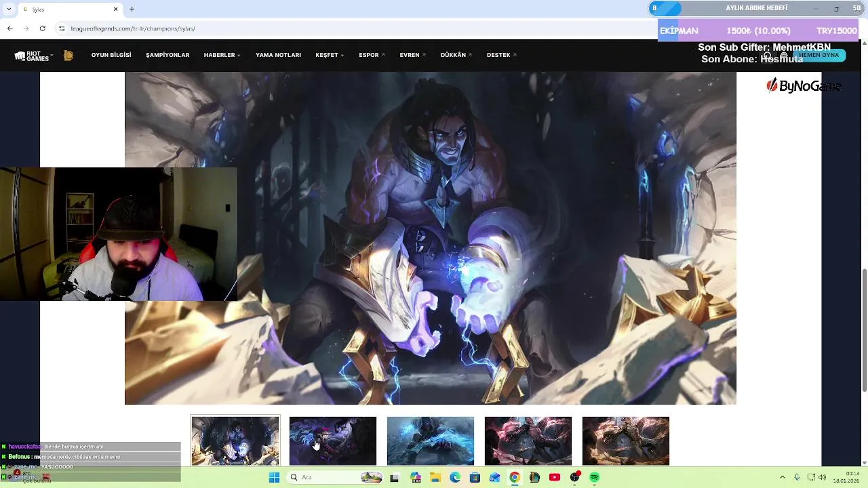Click the browser forward arrow
Viewport: 868px width, 488px height.
click(26, 28)
